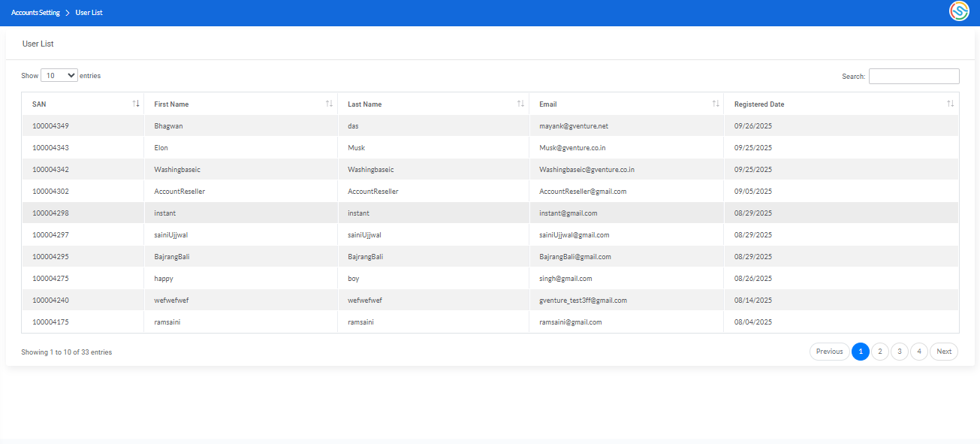
Task: Open Accounts Setting breadcrumb link
Action: pyautogui.click(x=35, y=13)
